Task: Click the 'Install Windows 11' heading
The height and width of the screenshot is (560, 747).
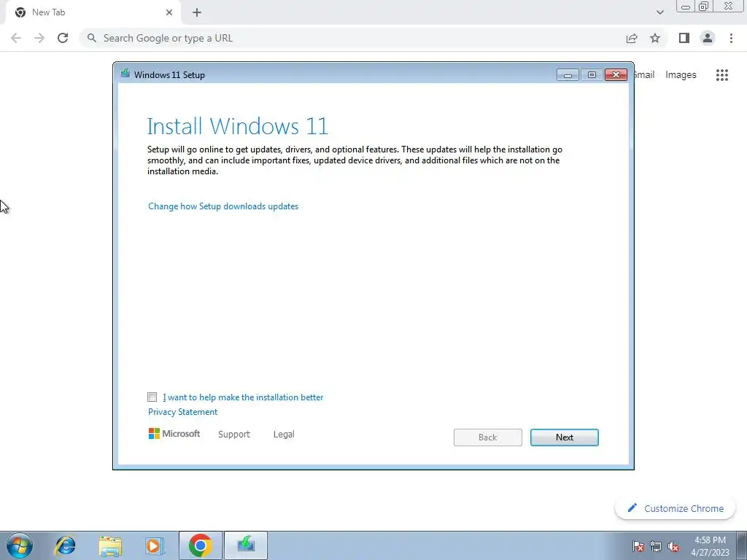Action: 238,126
